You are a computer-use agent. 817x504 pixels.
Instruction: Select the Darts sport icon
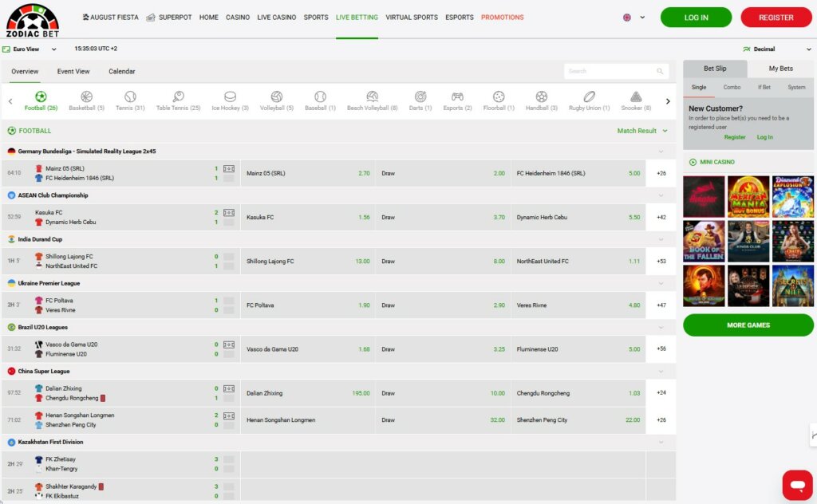tap(420, 96)
